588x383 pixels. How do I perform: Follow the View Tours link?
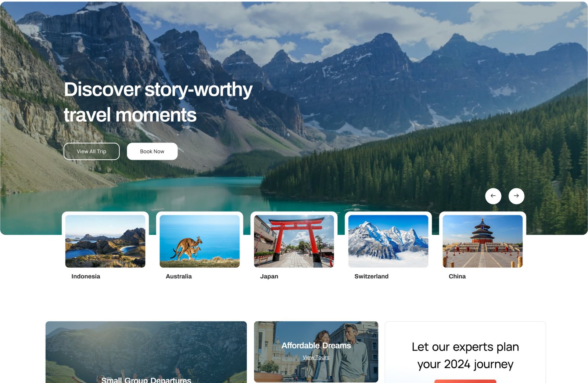316,357
